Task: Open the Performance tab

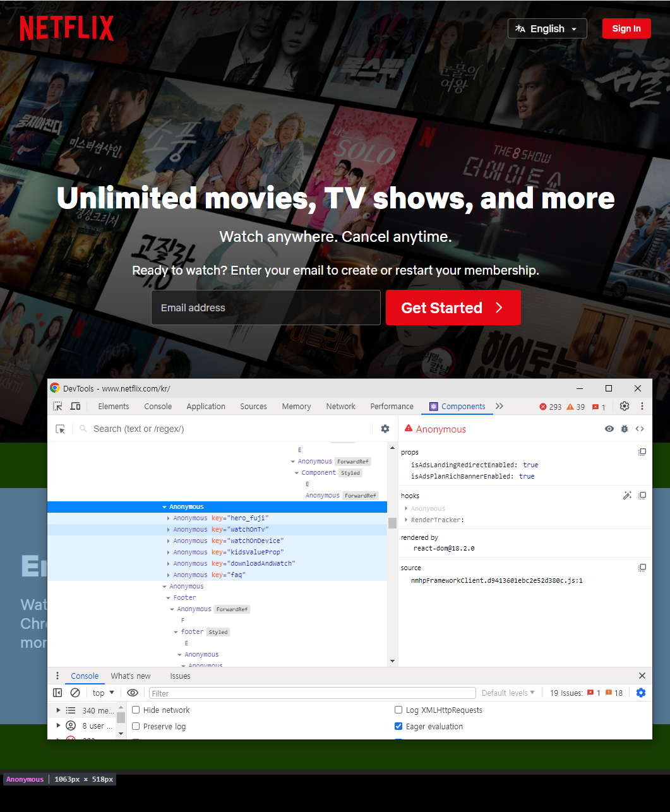Action: [x=392, y=407]
